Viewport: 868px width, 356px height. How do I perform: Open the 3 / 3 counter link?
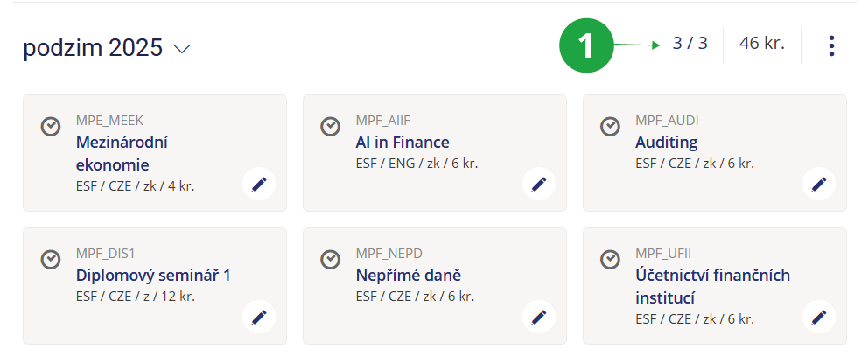pyautogui.click(x=689, y=43)
